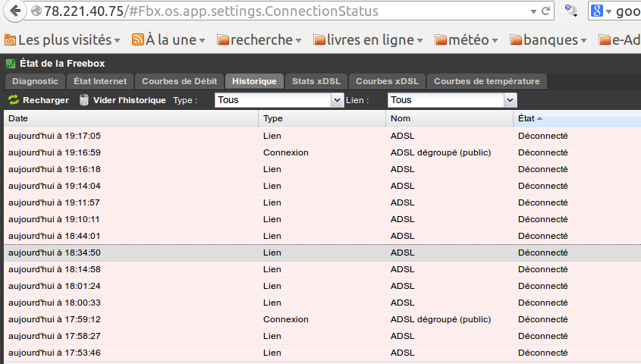
Task: Switch to the Diagnostic tab
Action: [35, 81]
